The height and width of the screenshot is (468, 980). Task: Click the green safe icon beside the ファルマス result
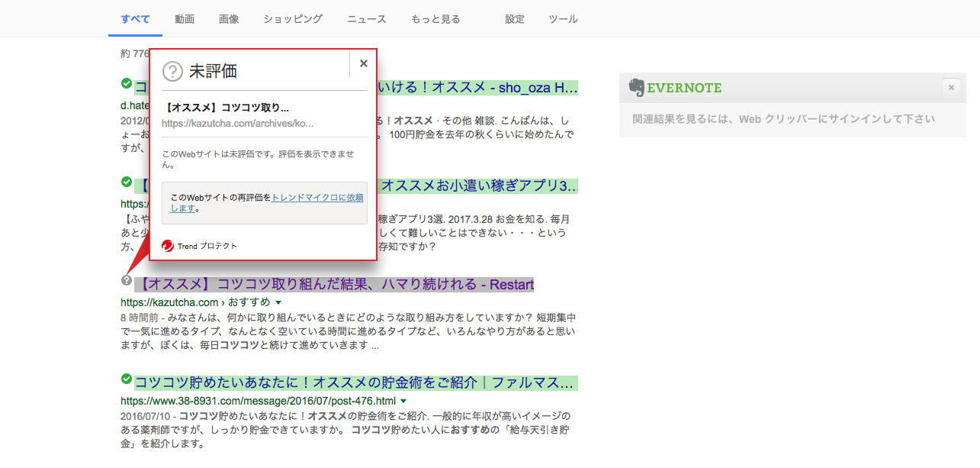coord(127,378)
